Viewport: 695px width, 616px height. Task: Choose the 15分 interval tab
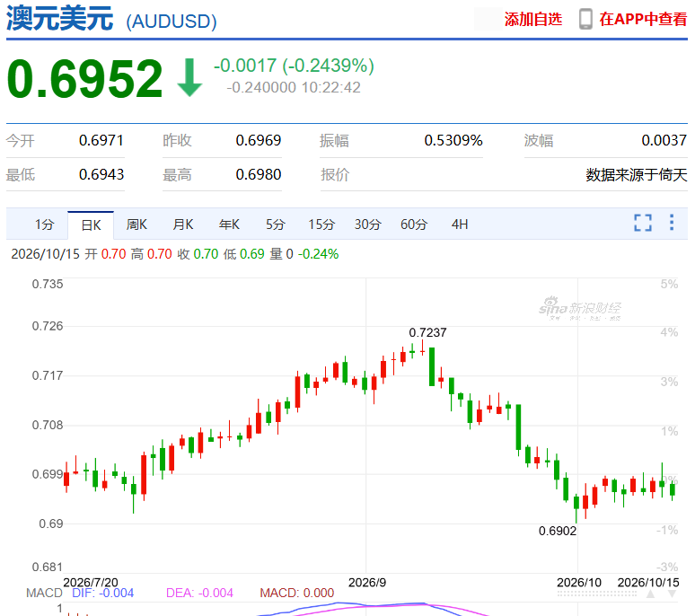click(321, 224)
